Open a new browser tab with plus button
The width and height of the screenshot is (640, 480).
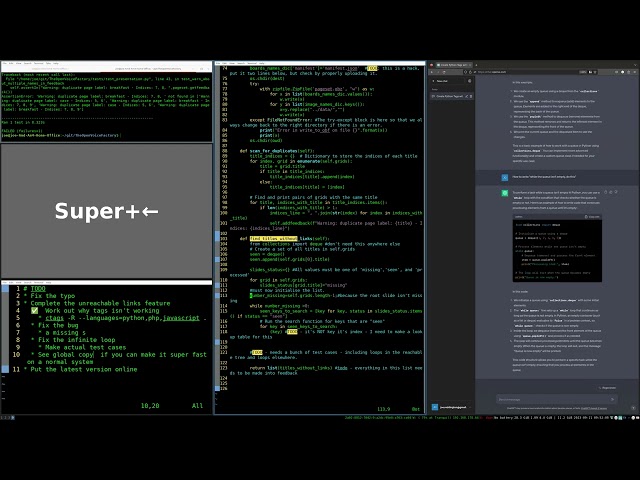(476, 65)
